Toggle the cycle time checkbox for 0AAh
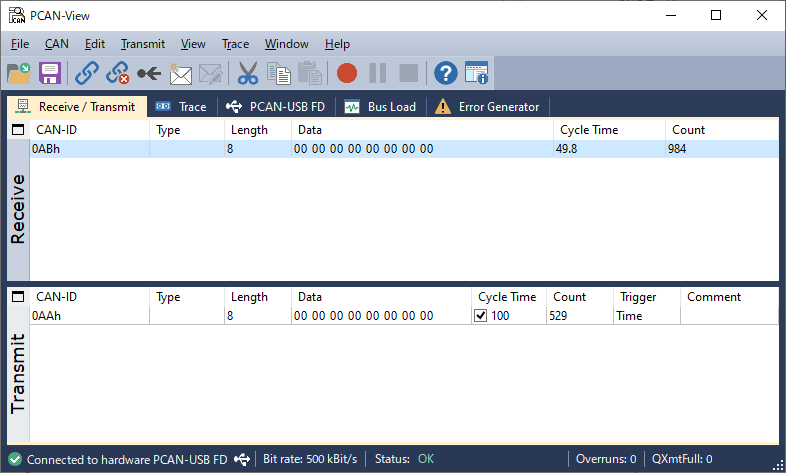This screenshot has width=786, height=473. coord(481,316)
